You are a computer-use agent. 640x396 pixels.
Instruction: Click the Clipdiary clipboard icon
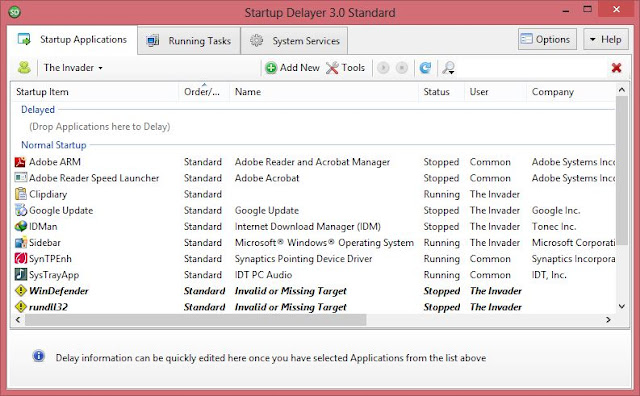(x=20, y=194)
